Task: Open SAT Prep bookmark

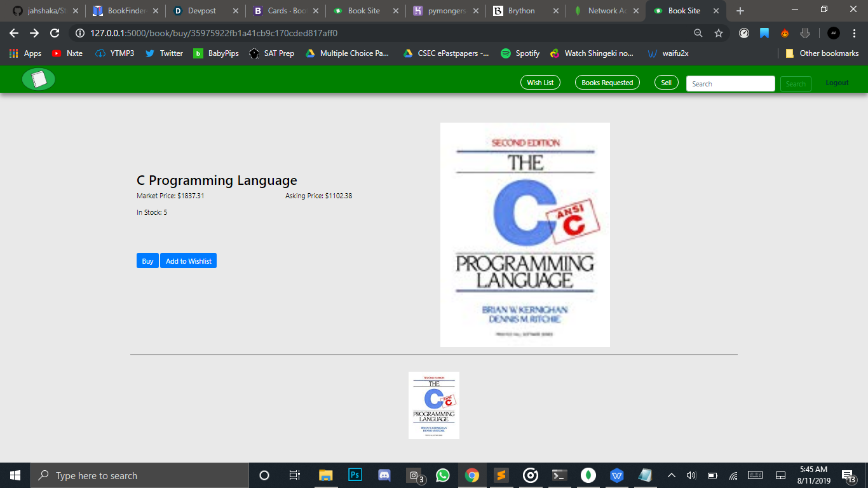Action: (272, 53)
